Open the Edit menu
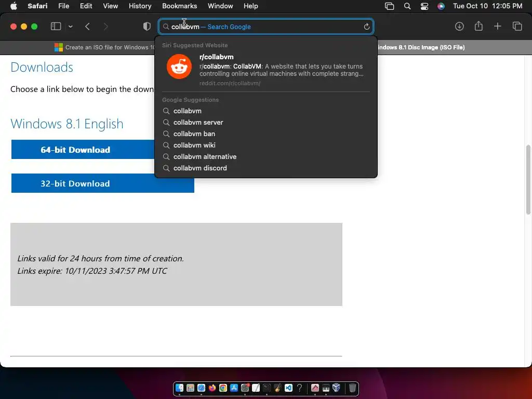532x399 pixels. pyautogui.click(x=86, y=6)
